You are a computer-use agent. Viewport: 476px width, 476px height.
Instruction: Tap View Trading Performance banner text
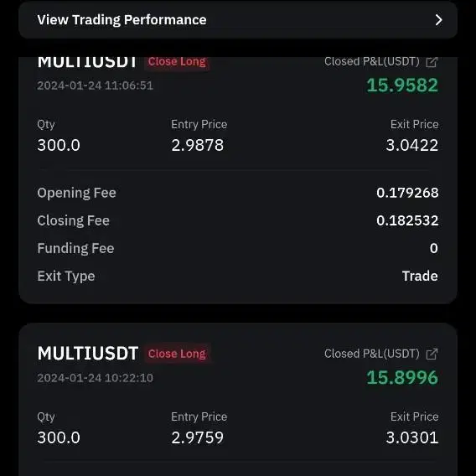[122, 20]
